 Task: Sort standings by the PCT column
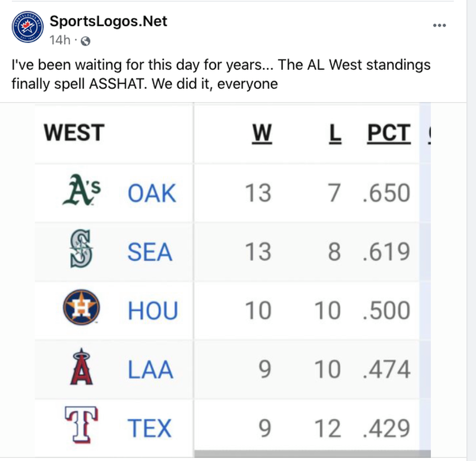(x=388, y=133)
